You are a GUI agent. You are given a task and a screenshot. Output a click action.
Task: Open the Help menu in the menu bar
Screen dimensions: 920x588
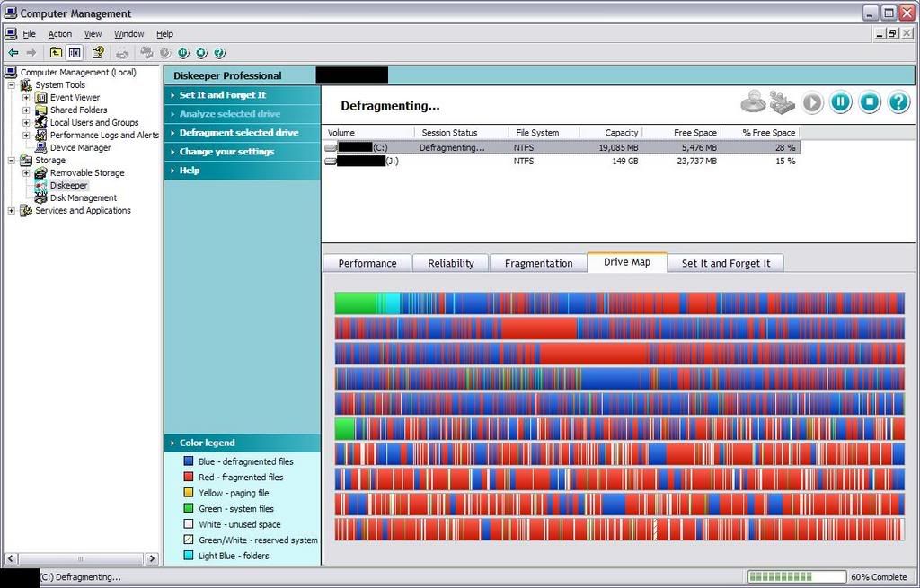(x=165, y=34)
